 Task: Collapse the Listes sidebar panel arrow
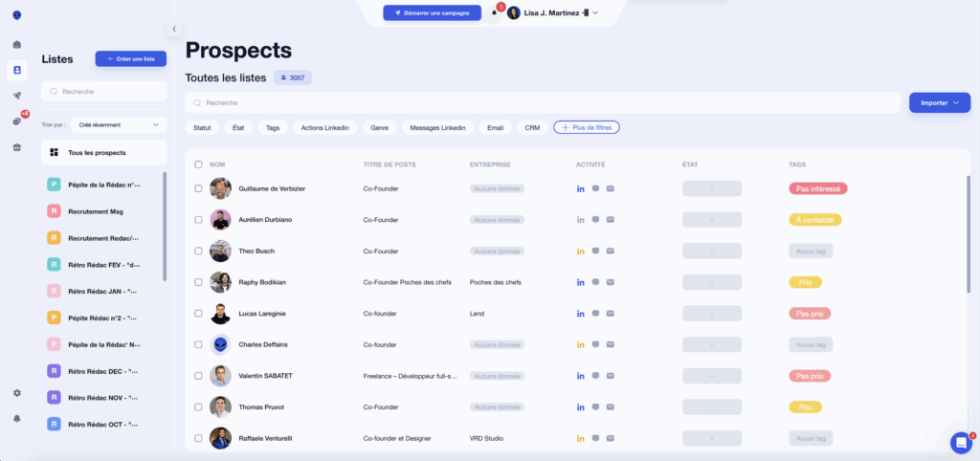173,29
